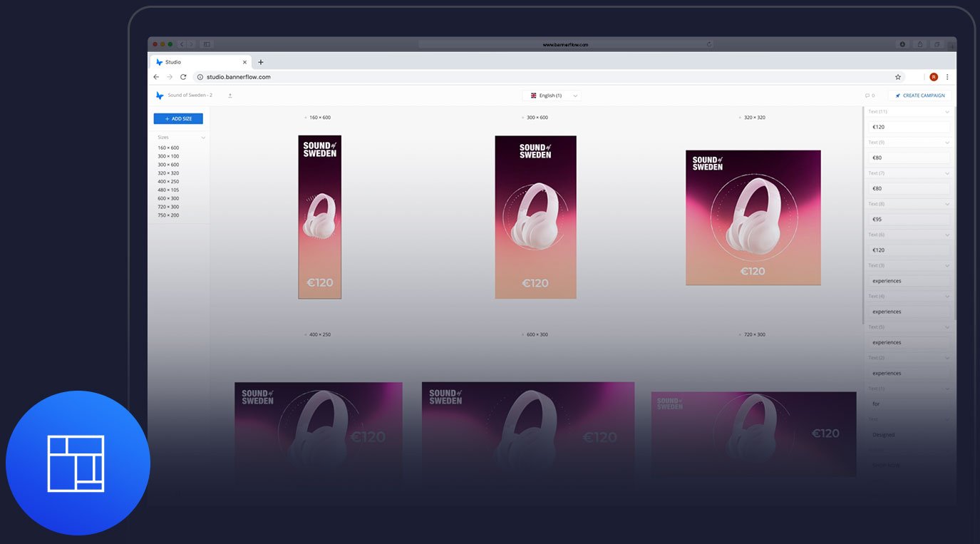This screenshot has width=980, height=544.
Task: Open a new browser tab with plus
Action: point(261,62)
